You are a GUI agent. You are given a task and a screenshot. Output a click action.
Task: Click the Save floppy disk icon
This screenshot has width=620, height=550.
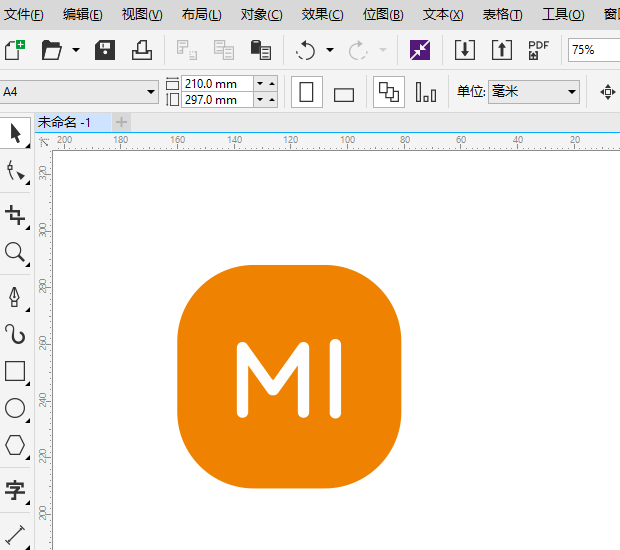(x=105, y=50)
